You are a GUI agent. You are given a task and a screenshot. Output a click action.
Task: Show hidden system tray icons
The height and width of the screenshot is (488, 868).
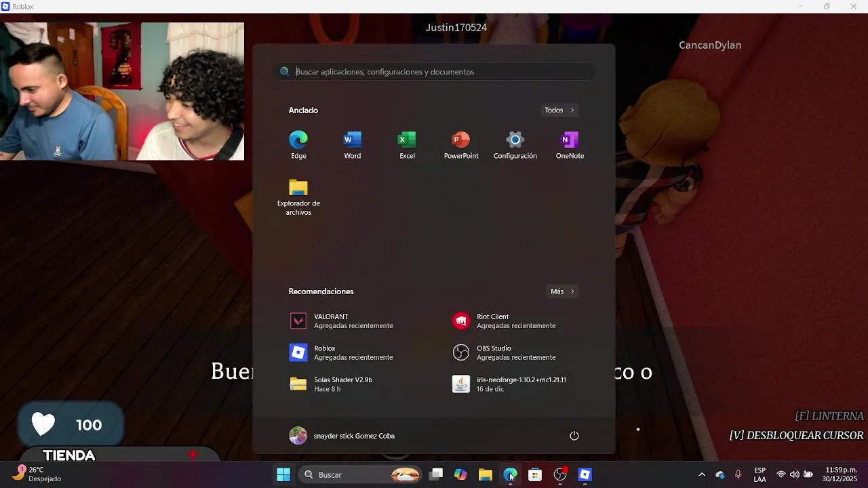pyautogui.click(x=702, y=474)
